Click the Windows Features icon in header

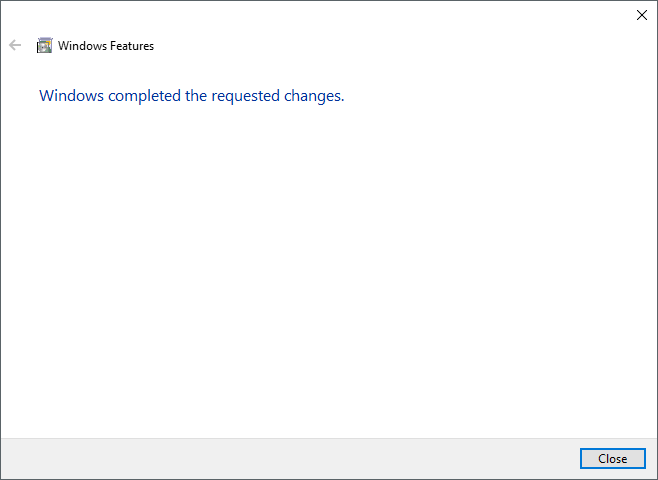point(44,45)
